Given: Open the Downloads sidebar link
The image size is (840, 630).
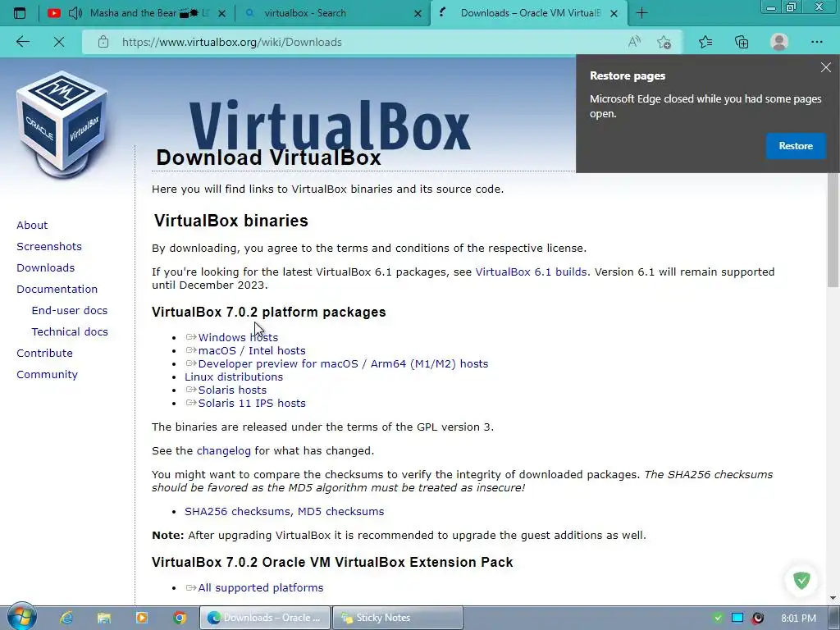Looking at the screenshot, I should tap(46, 268).
